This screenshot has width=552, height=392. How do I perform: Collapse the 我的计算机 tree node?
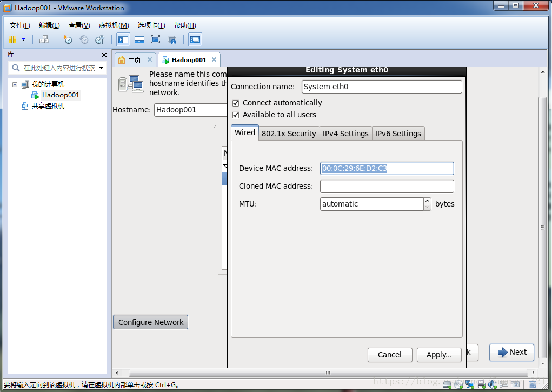[15, 84]
